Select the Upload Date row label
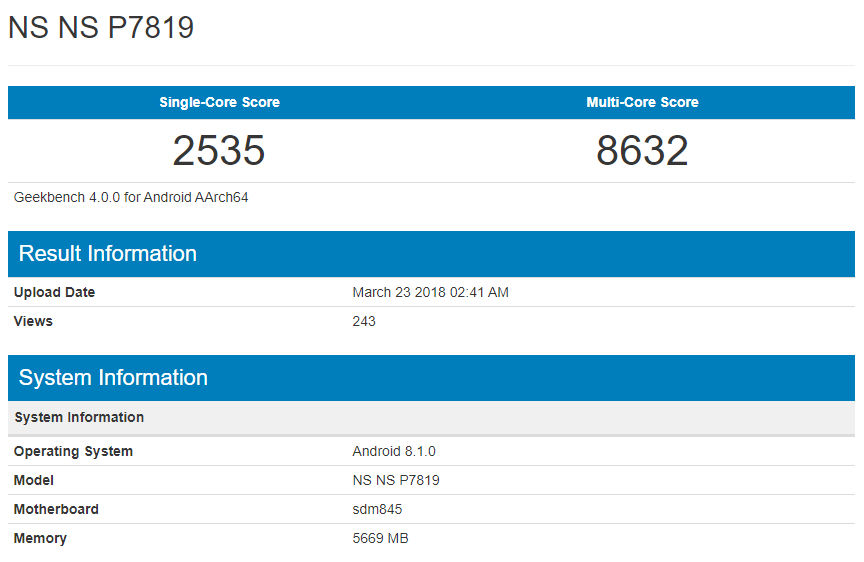The image size is (864, 562). [x=55, y=293]
